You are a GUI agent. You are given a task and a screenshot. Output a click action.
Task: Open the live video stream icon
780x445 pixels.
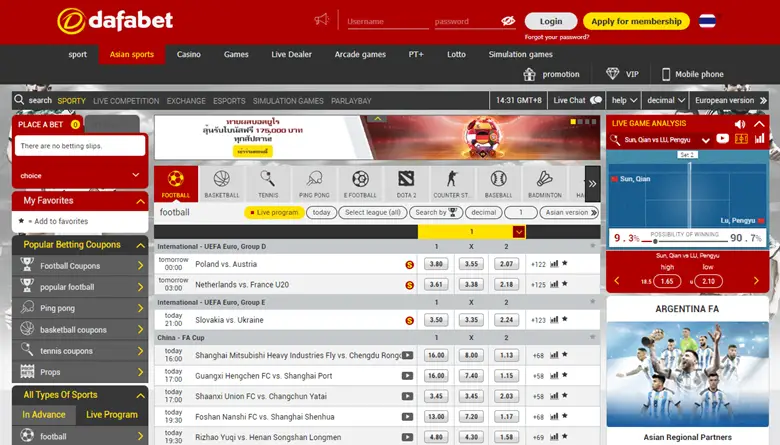[x=723, y=140]
